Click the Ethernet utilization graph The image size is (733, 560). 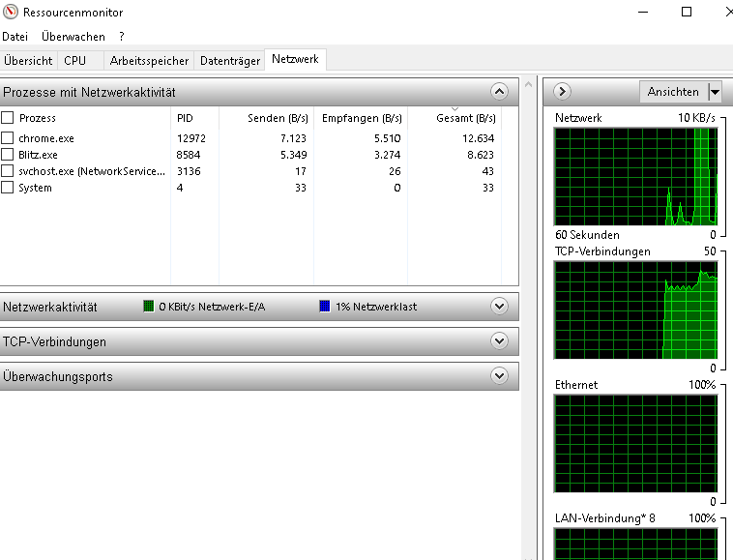(635, 444)
